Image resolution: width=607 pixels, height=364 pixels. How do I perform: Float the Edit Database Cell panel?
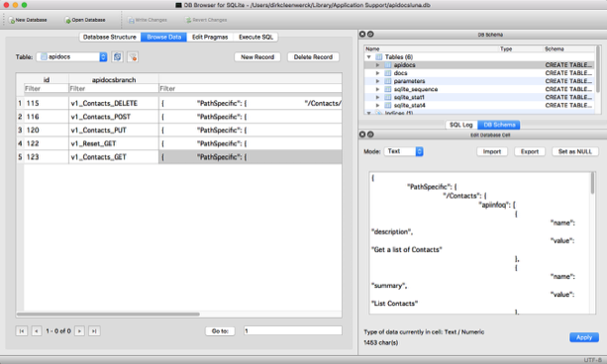370,135
